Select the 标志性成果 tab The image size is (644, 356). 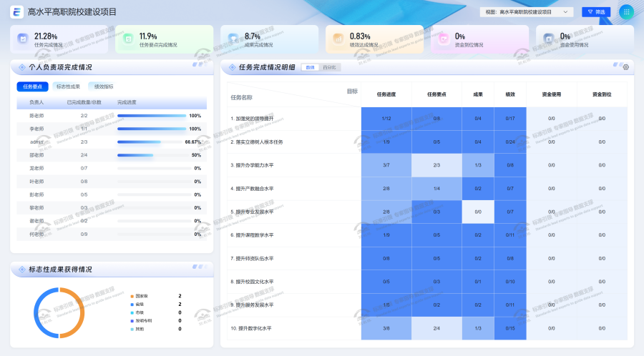point(68,86)
